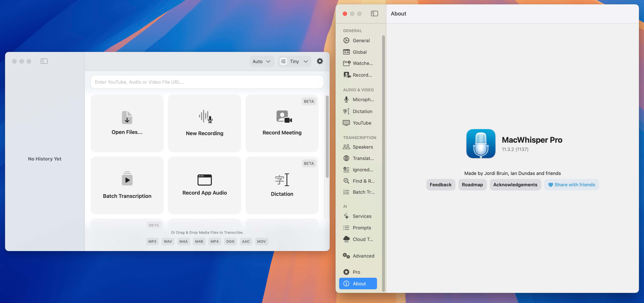Select Translation settings sidebar item
This screenshot has height=303, width=644.
[x=358, y=158]
